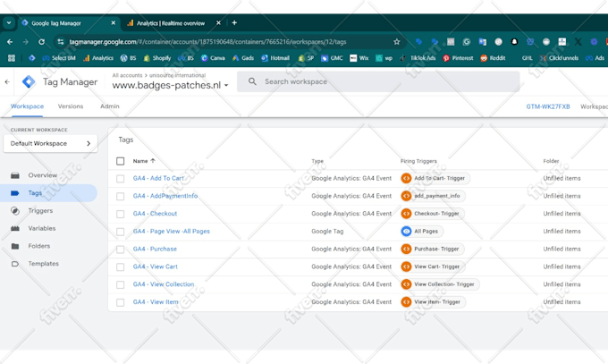Screen dimensions: 608x364
Task: Click the browser back arrow
Action: click(10, 41)
